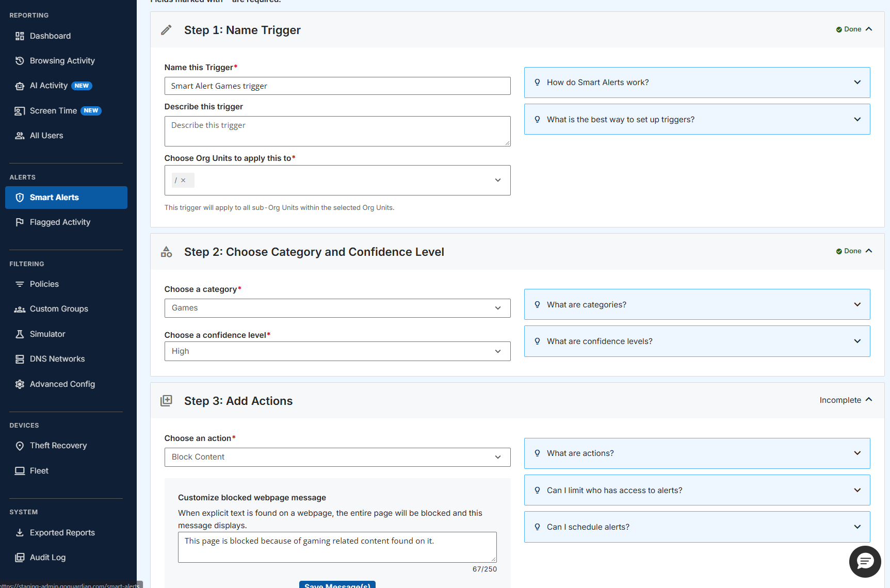Click the Simulator flask icon
The width and height of the screenshot is (890, 588).
pyautogui.click(x=20, y=334)
